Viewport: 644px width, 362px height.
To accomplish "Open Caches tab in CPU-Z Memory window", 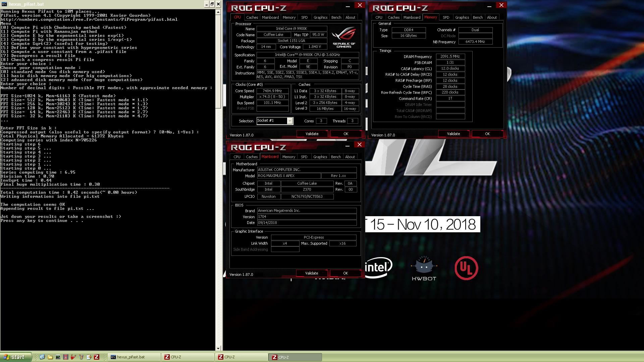I will 393,17.
